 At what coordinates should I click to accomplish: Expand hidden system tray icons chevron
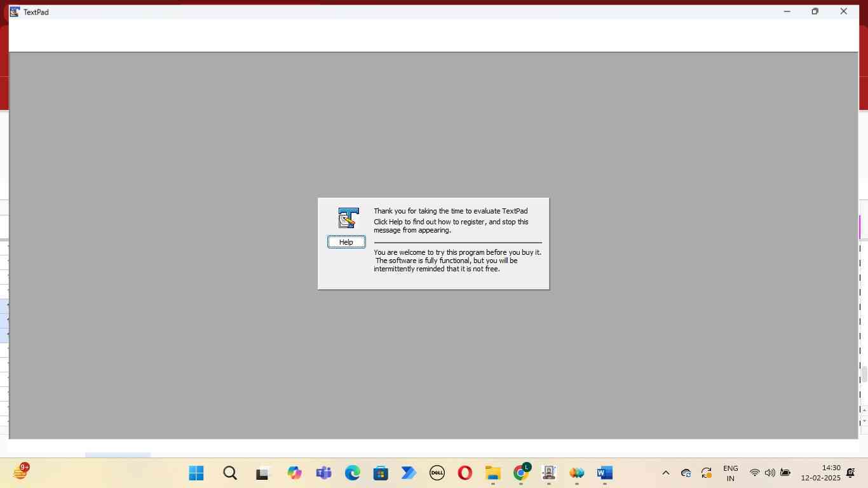click(666, 473)
